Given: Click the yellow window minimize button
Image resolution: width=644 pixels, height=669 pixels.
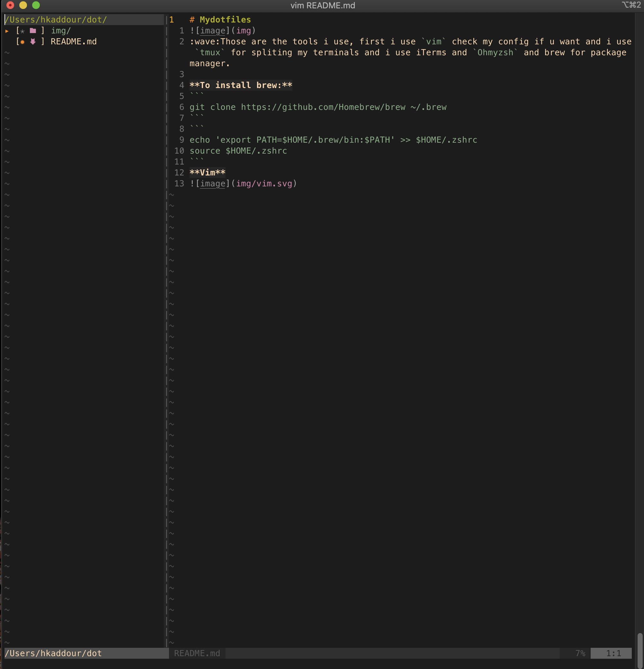Looking at the screenshot, I should coord(23,5).
